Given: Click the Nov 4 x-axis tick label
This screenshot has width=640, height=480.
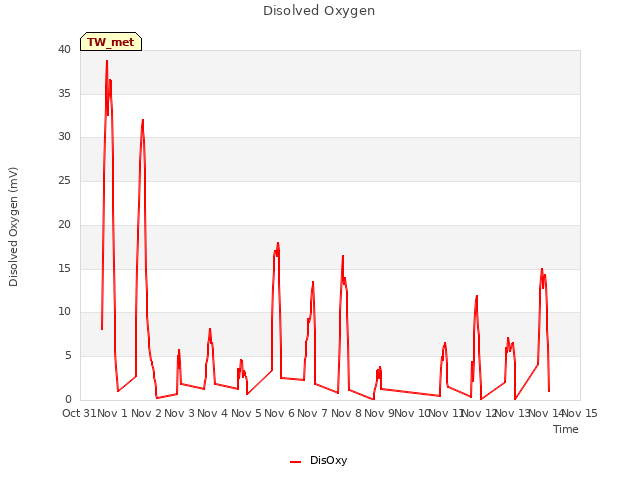Looking at the screenshot, I should [x=212, y=413].
